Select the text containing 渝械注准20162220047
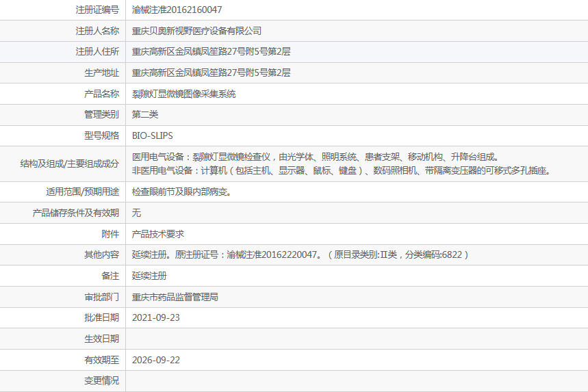The height and width of the screenshot is (392, 588). point(301,255)
